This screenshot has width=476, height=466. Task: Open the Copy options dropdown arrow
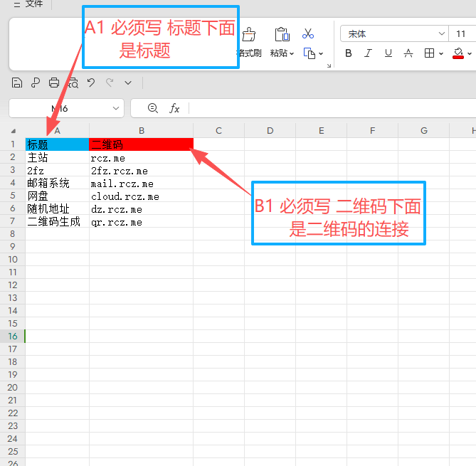tap(321, 54)
